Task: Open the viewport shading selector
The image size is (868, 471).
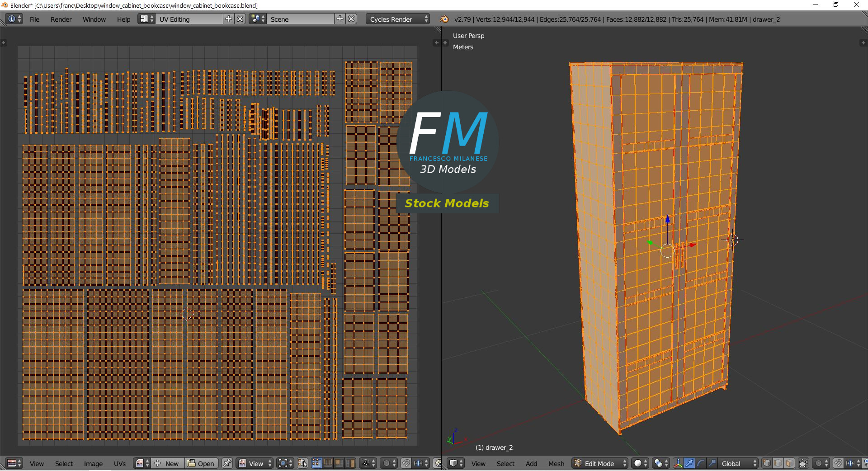Action: [640, 463]
